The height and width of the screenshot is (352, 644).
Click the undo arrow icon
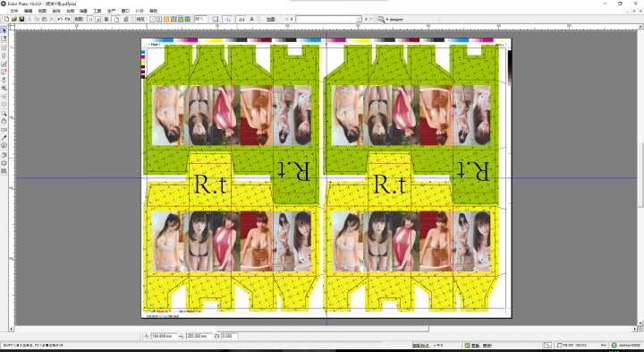coord(60,19)
